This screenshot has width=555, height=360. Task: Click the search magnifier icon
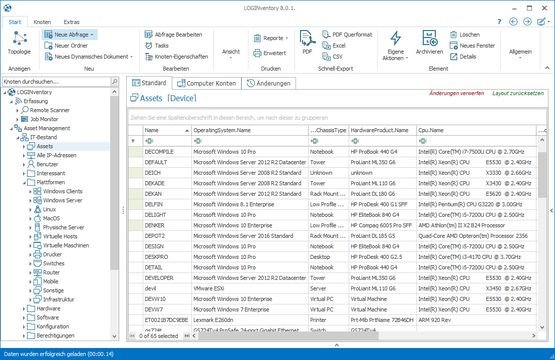tap(114, 81)
